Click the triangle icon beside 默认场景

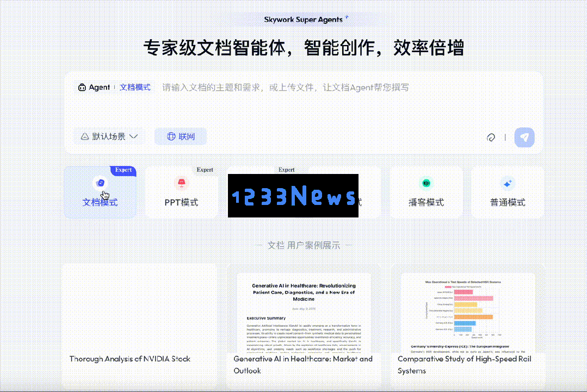pos(85,136)
